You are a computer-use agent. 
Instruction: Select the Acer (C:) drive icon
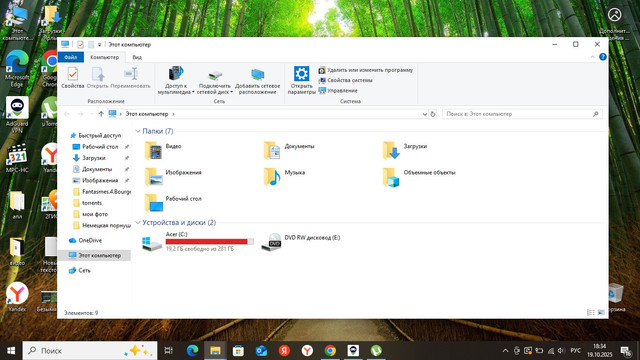tap(152, 243)
